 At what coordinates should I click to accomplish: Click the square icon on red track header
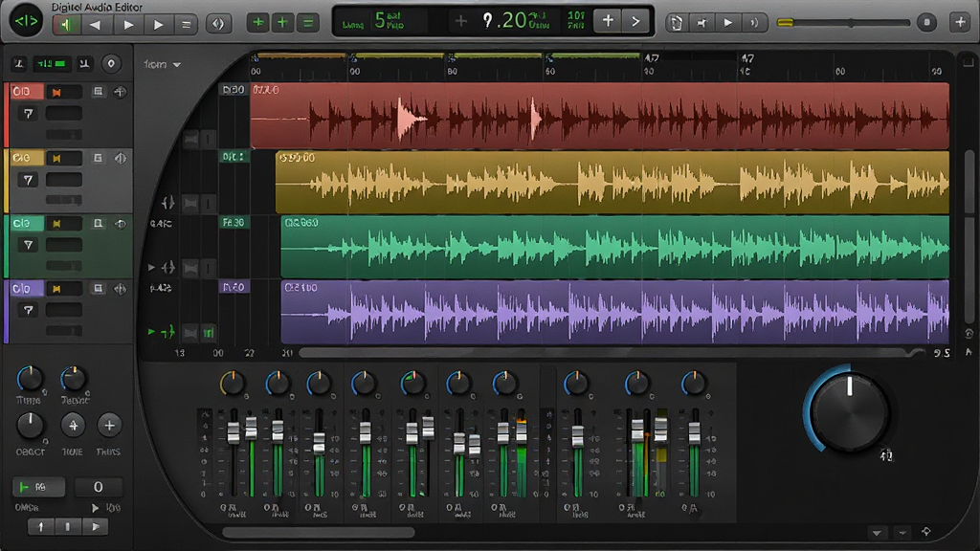click(x=98, y=92)
